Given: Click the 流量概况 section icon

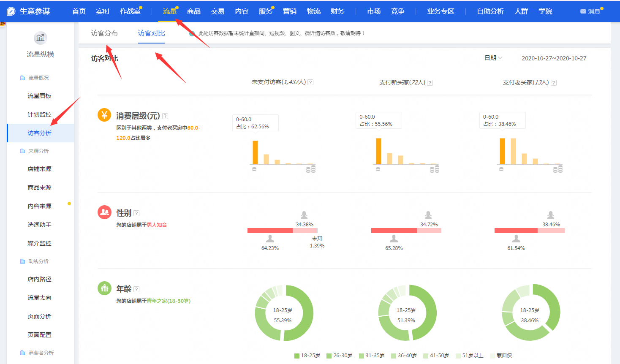Looking at the screenshot, I should coord(23,78).
